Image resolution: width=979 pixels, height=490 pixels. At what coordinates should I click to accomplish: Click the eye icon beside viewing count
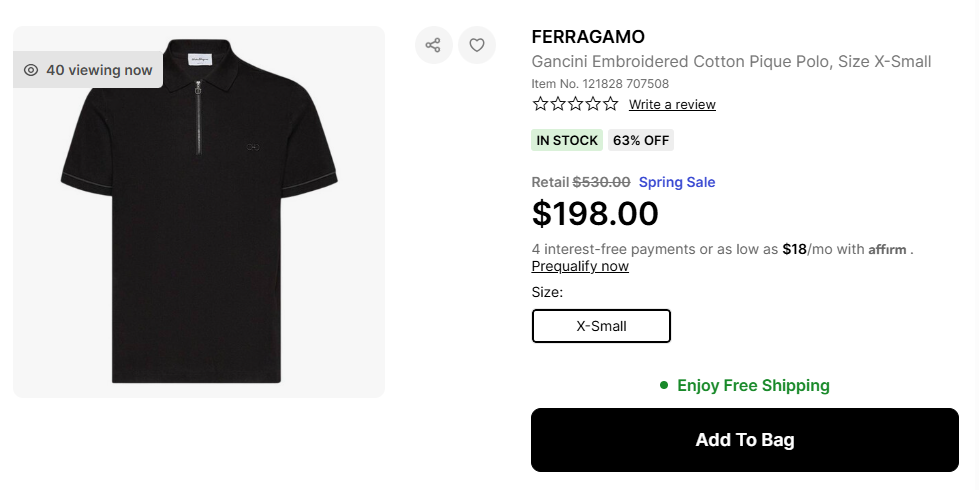[31, 70]
